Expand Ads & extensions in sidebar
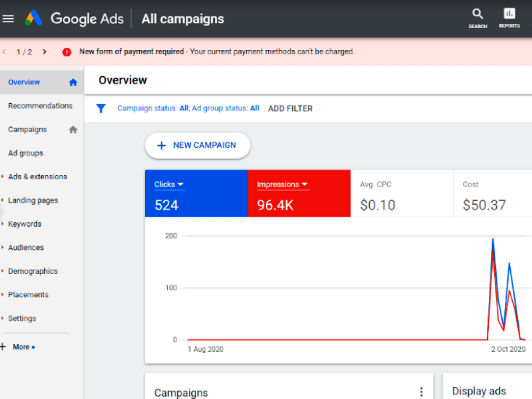 [x=2, y=177]
